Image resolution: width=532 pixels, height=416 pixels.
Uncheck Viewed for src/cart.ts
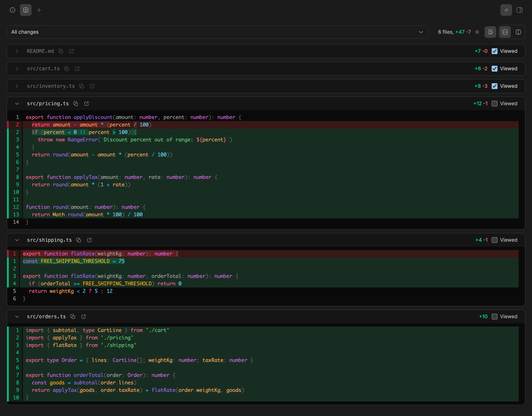coord(494,69)
